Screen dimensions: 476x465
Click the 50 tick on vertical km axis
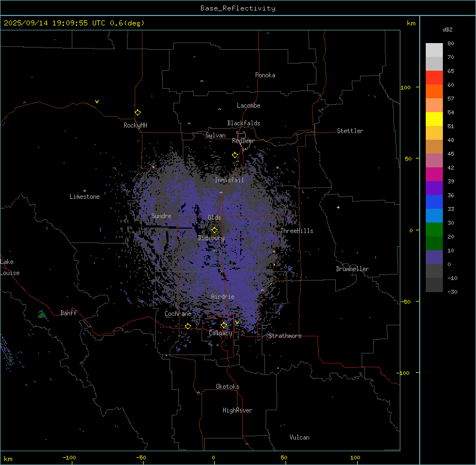pos(408,158)
